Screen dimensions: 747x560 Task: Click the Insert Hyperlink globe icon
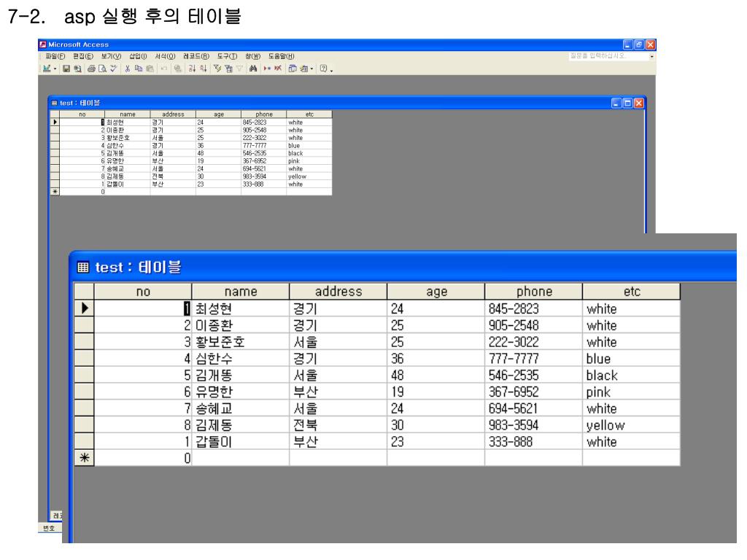pos(178,69)
